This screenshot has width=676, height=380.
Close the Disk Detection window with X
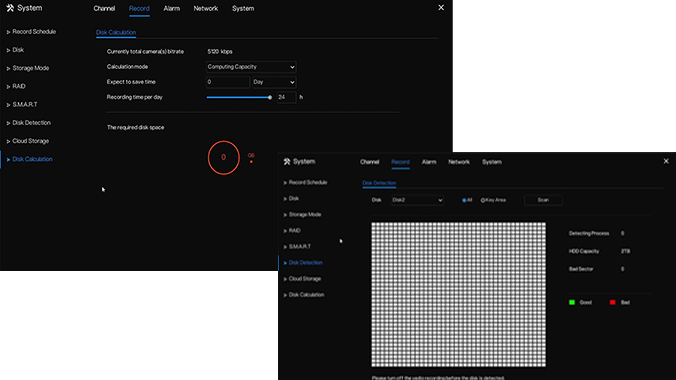(666, 161)
